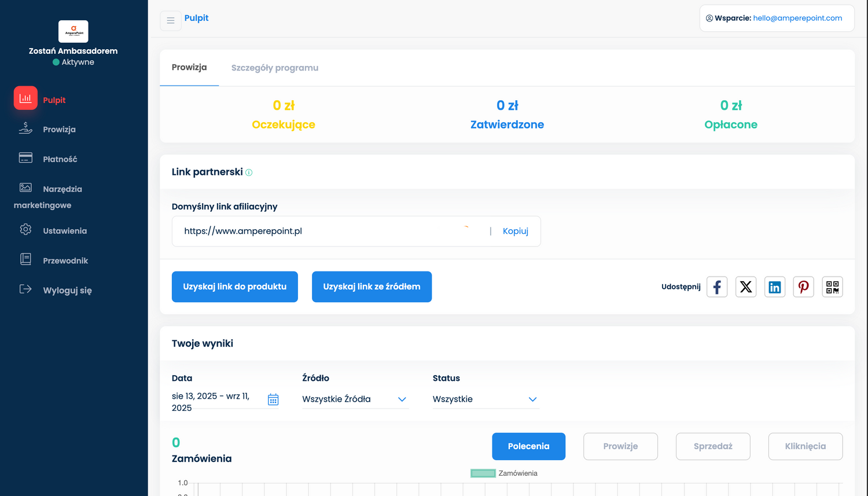The height and width of the screenshot is (496, 868).
Task: Select the Prowizje chart button
Action: [620, 446]
